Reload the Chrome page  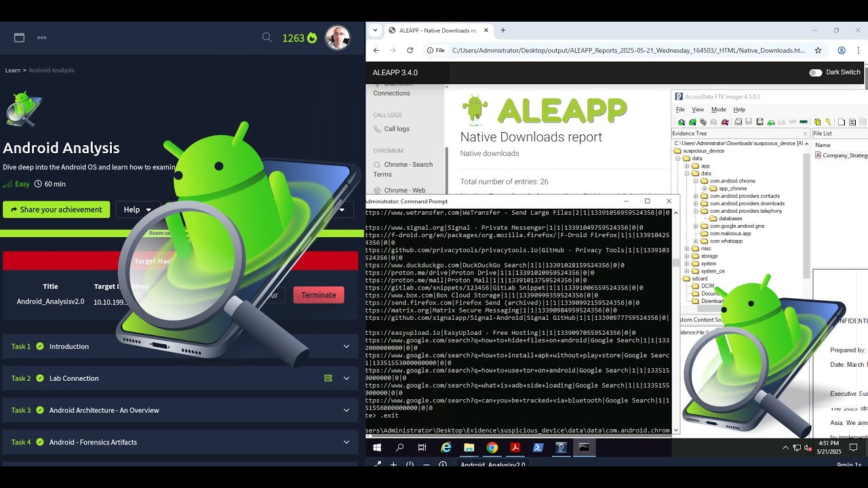coord(410,50)
